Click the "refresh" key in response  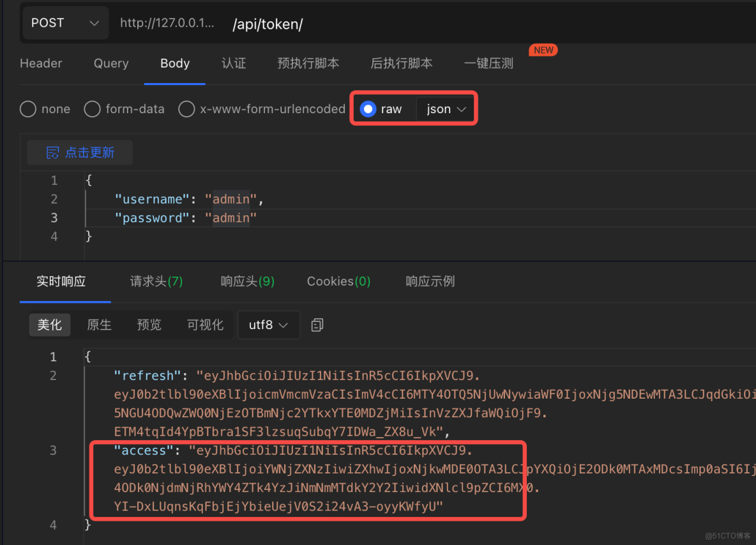click(x=147, y=376)
